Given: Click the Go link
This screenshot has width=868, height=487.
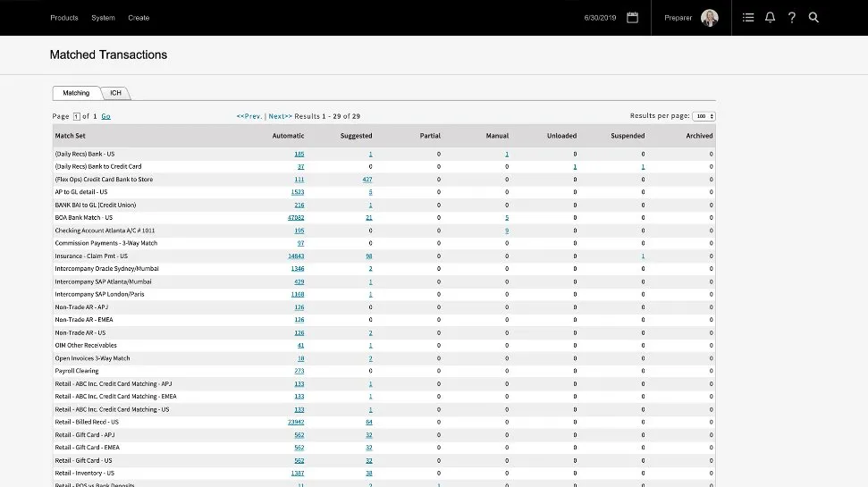Looking at the screenshot, I should [105, 116].
